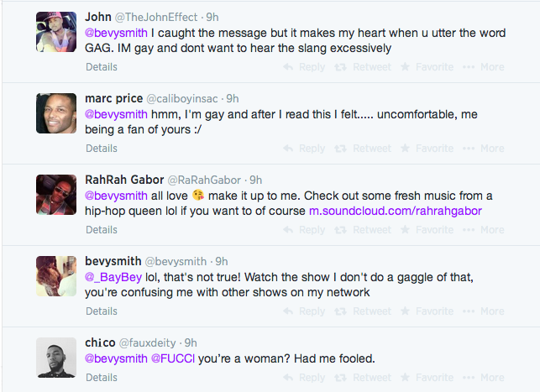Screen dimensions: 540x392
Task: Retweet John's tweet about GAG
Action: [x=364, y=67]
